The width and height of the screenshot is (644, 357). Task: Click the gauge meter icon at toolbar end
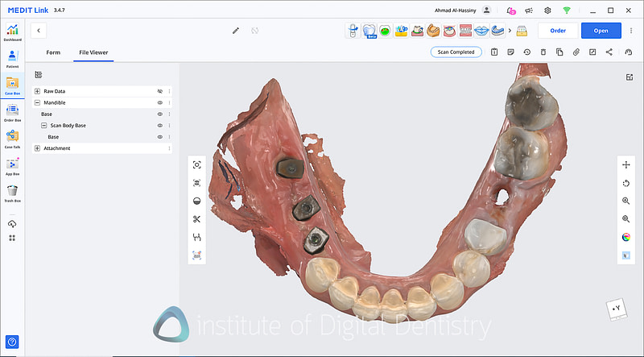628,52
